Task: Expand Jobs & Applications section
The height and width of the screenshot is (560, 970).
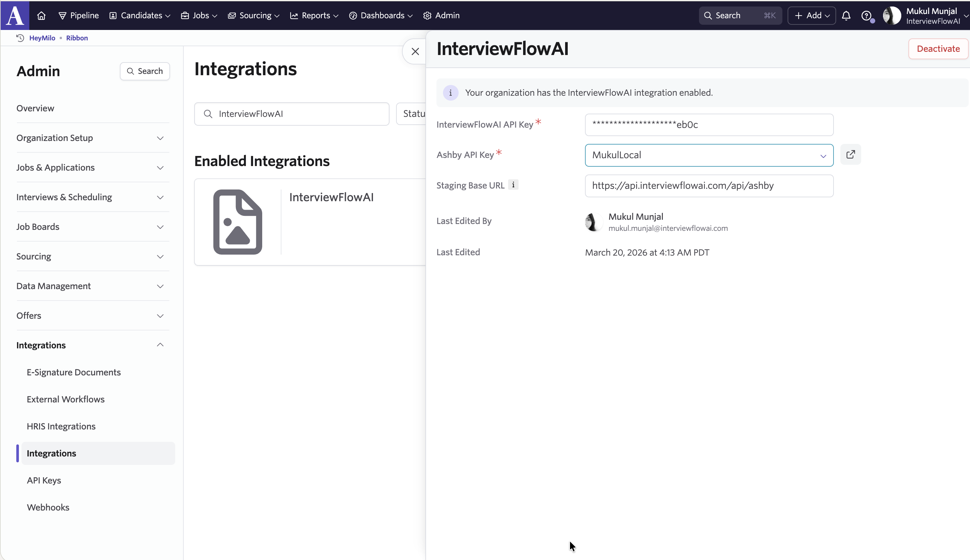Action: 93,167
